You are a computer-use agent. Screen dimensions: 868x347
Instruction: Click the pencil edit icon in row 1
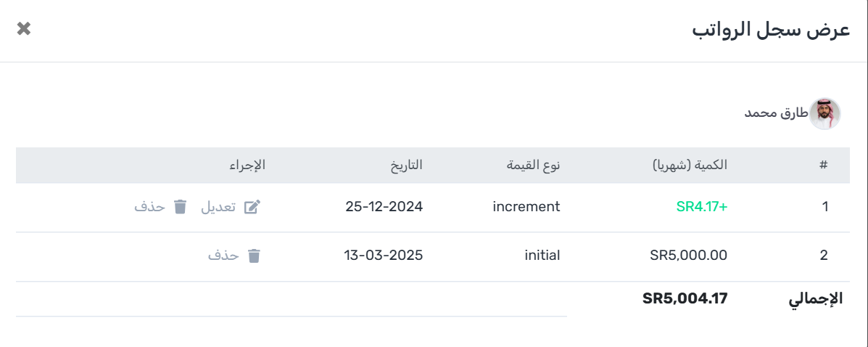click(252, 207)
